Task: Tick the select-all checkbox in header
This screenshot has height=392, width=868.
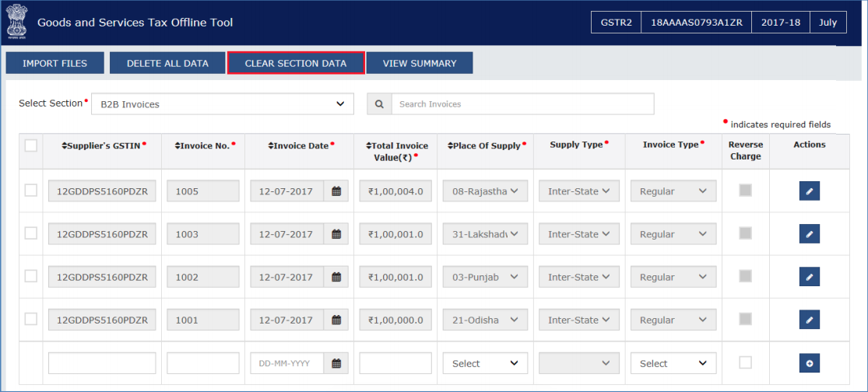Action: tap(31, 145)
